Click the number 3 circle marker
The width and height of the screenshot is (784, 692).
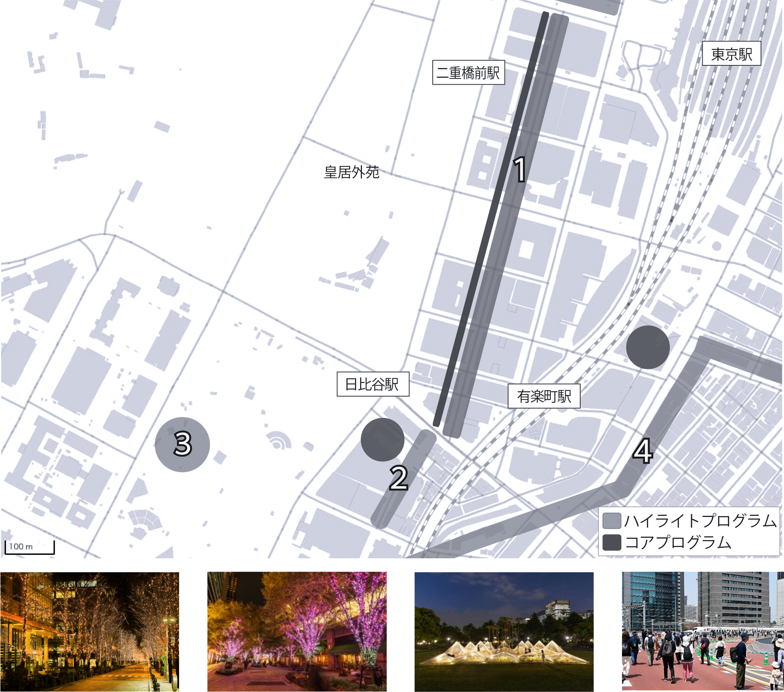coord(183,444)
